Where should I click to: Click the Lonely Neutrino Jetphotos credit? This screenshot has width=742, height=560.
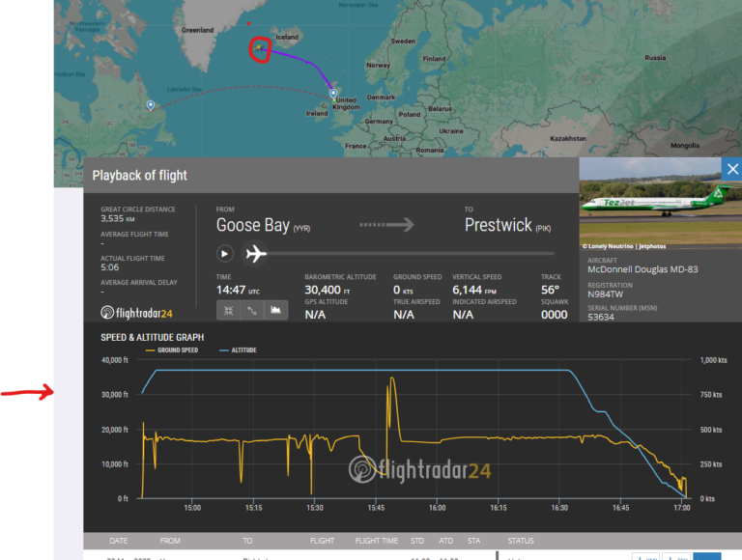(x=624, y=246)
